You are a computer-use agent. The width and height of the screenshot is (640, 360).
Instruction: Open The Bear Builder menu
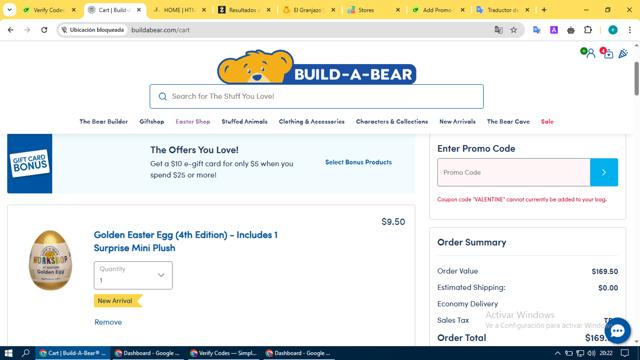click(x=104, y=122)
